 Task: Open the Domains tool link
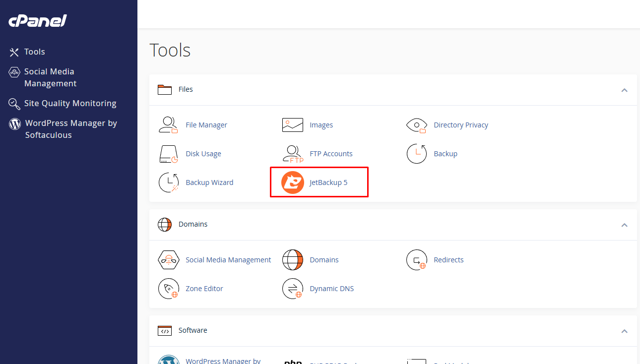point(324,260)
